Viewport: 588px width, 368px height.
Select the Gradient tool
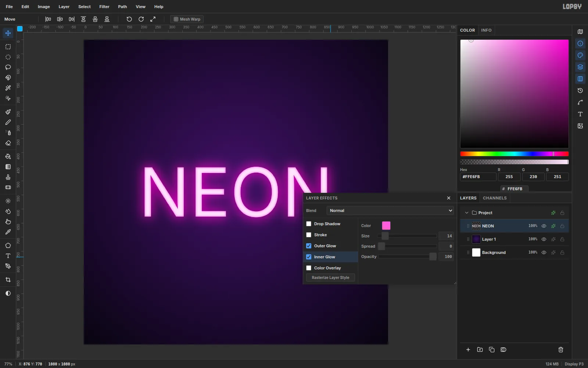pyautogui.click(x=8, y=167)
